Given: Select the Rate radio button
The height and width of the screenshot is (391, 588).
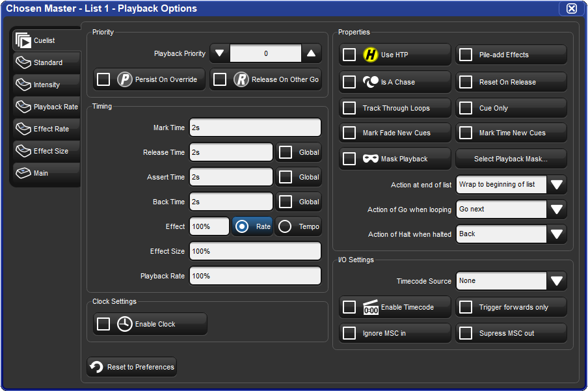Looking at the screenshot, I should (x=242, y=226).
